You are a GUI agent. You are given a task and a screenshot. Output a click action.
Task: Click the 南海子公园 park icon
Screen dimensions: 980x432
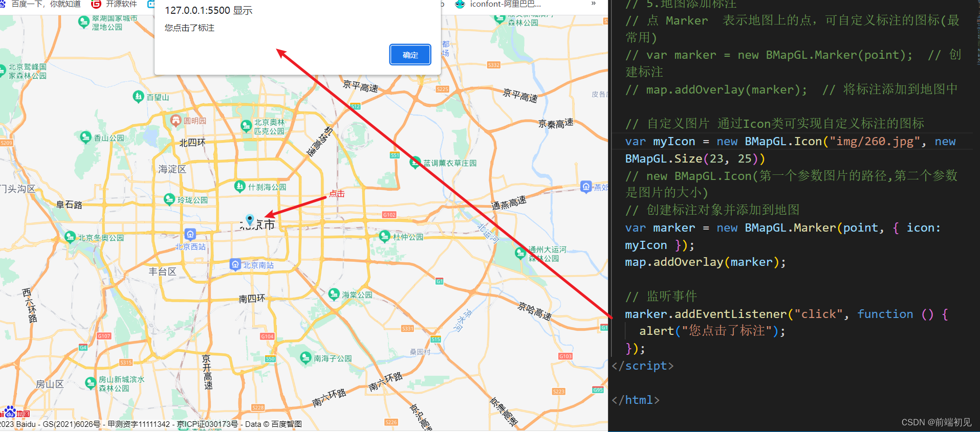306,357
